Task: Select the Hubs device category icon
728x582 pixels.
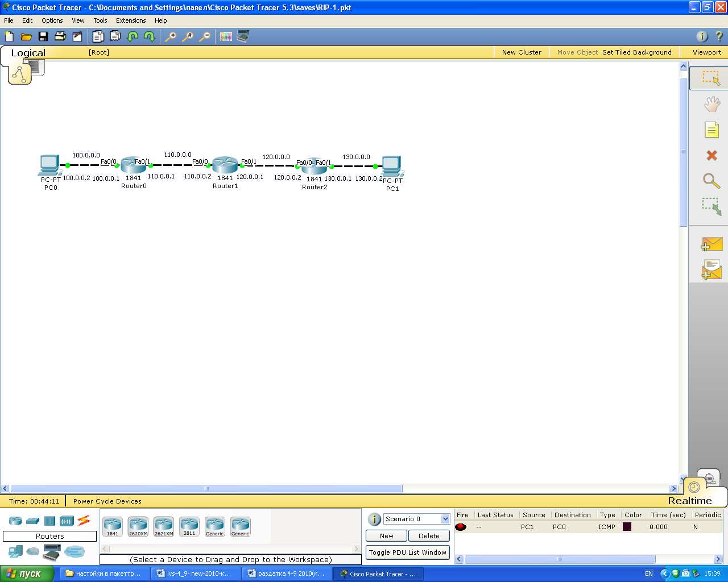Action: (x=49, y=521)
